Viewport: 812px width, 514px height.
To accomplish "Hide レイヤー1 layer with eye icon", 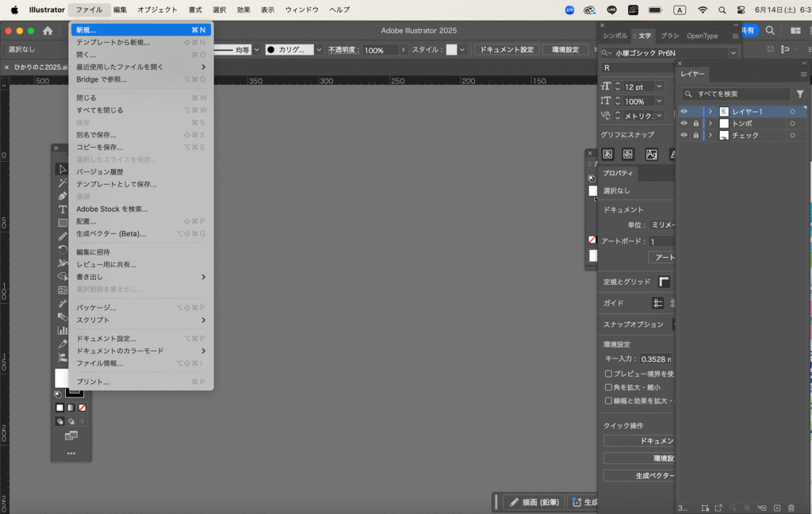I will (684, 111).
